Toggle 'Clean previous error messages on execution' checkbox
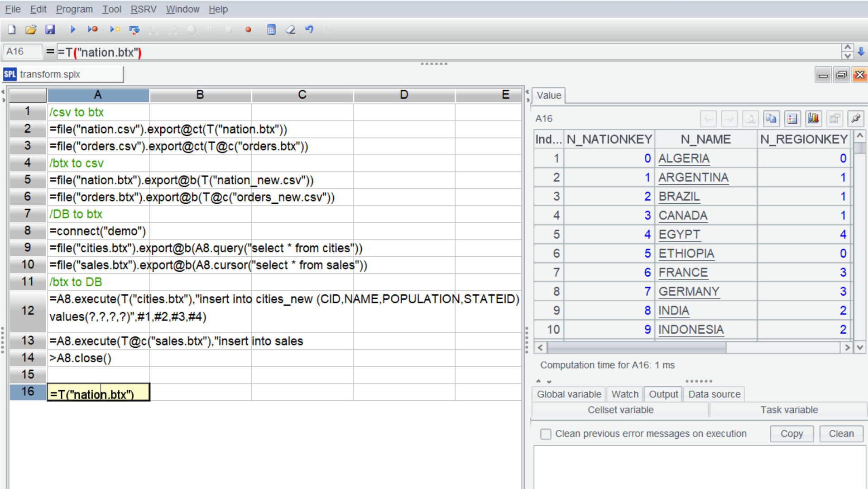The width and height of the screenshot is (868, 489). point(546,434)
